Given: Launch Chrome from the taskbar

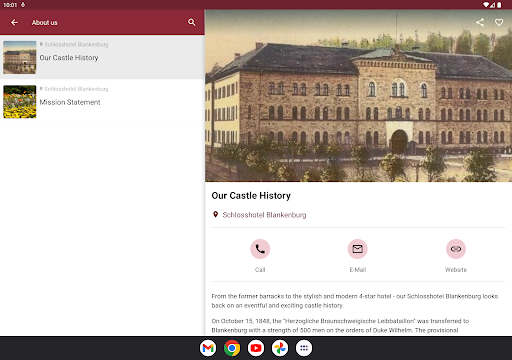Looking at the screenshot, I should [x=232, y=348].
